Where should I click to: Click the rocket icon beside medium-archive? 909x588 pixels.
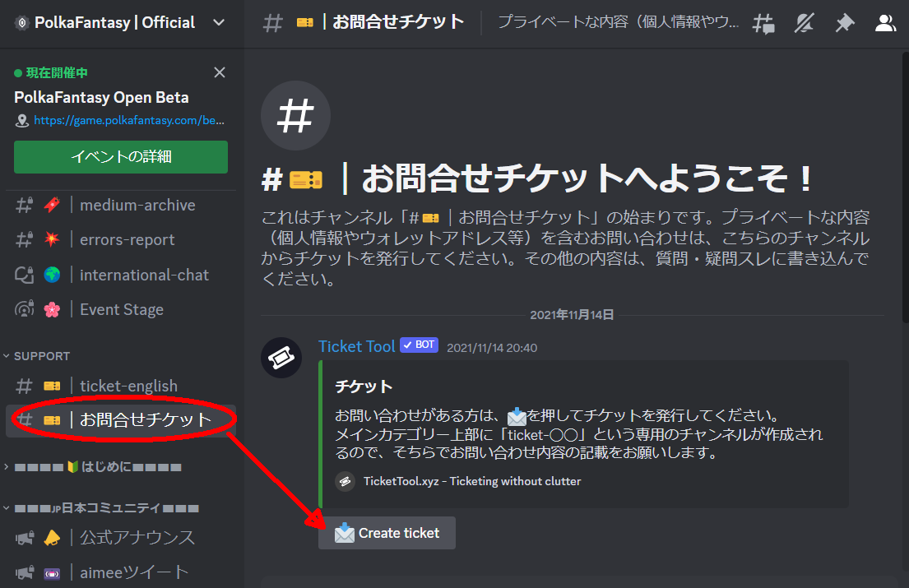tap(52, 205)
